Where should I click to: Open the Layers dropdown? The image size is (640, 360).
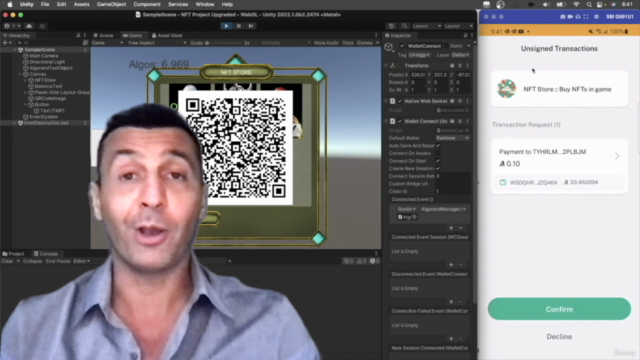427,26
